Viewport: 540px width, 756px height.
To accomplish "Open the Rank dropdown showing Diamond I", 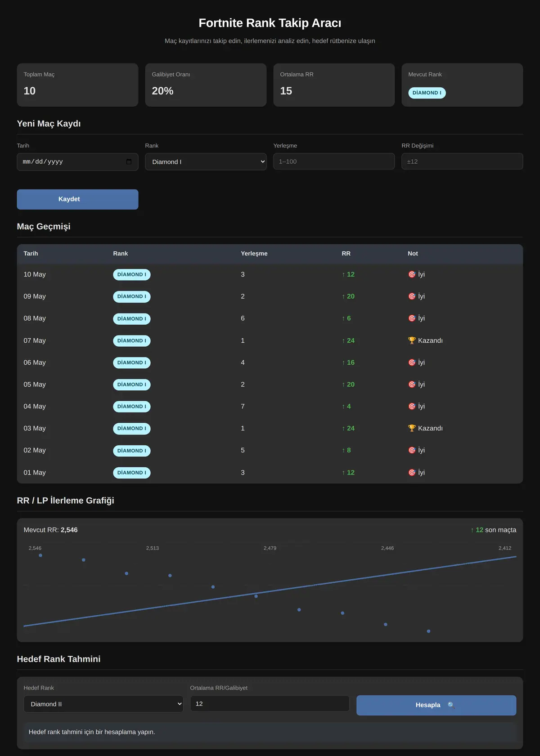I will pyautogui.click(x=206, y=162).
